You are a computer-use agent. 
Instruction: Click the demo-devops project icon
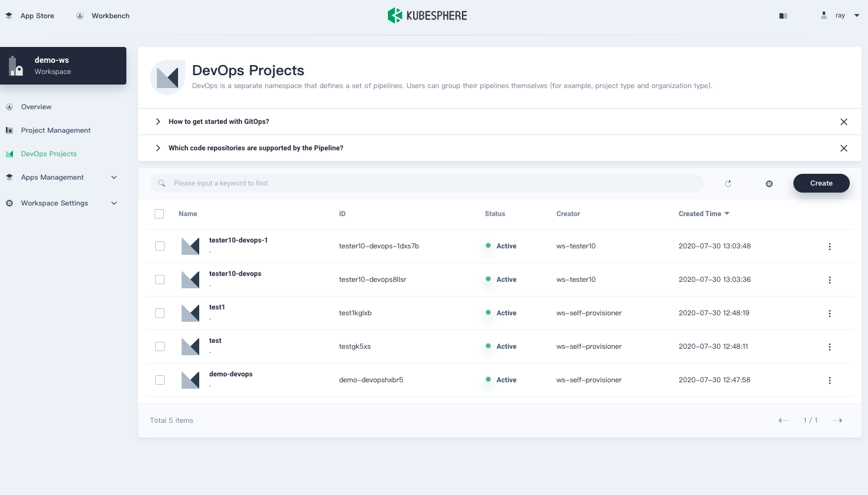(190, 380)
